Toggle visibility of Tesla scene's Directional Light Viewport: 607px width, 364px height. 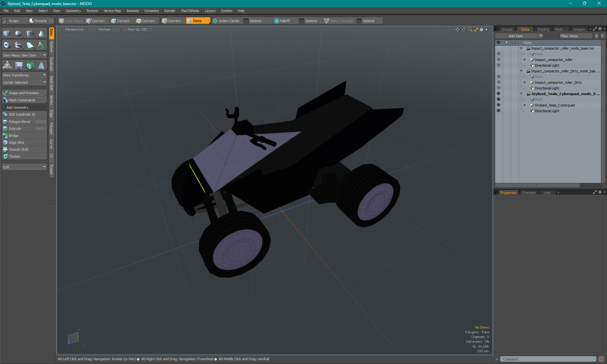(499, 111)
